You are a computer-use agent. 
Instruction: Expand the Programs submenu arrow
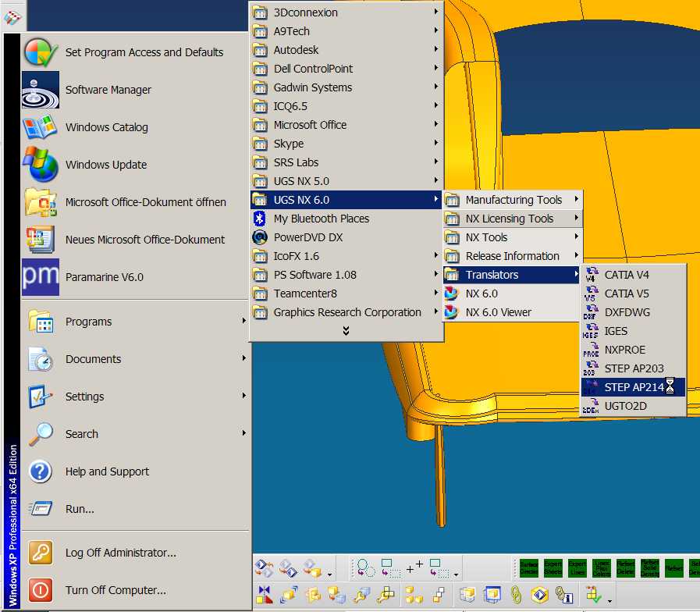243,321
